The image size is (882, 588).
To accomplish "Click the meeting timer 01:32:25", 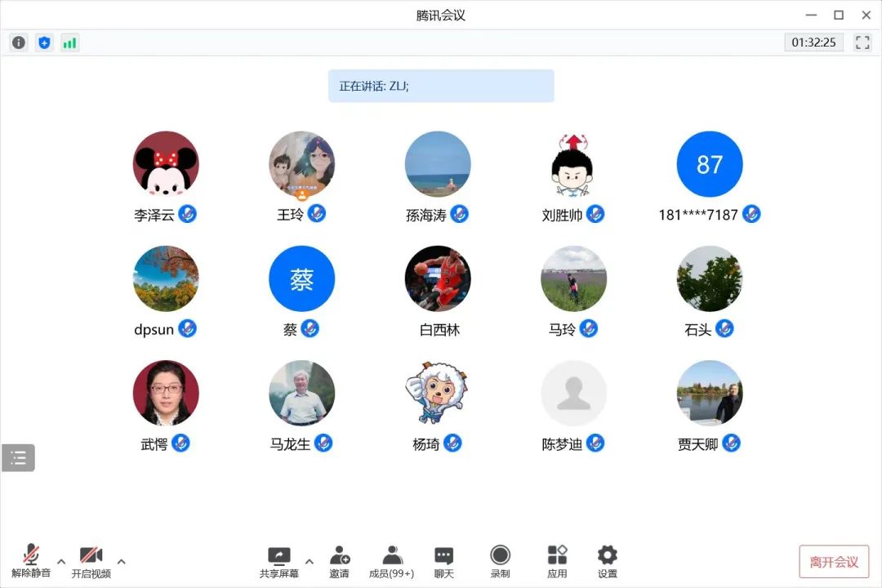I will point(814,42).
